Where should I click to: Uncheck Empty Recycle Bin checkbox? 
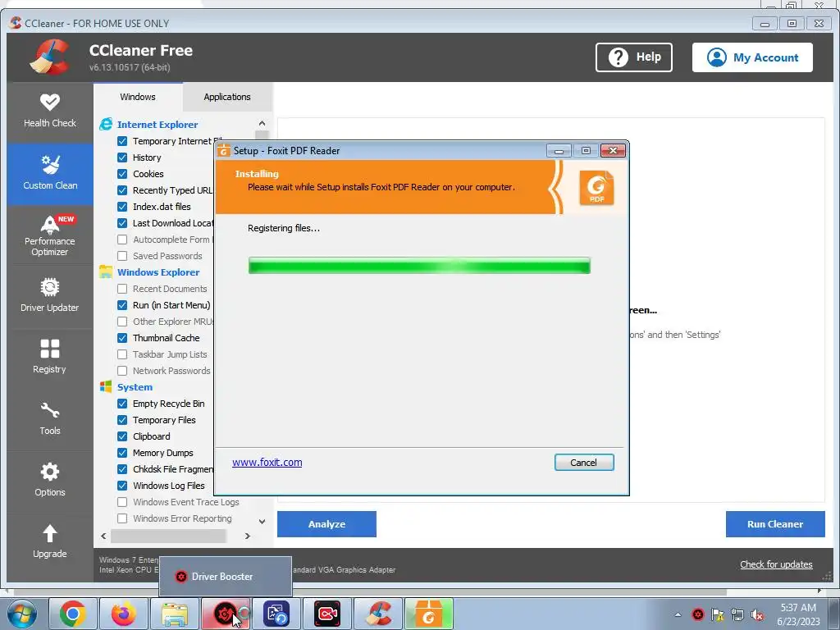click(x=122, y=404)
